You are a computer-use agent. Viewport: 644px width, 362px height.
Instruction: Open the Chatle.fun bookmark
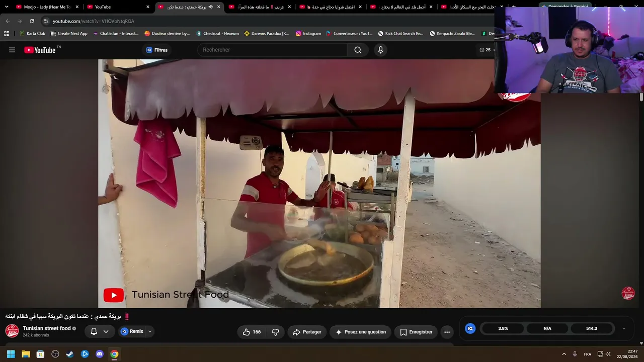tap(116, 34)
